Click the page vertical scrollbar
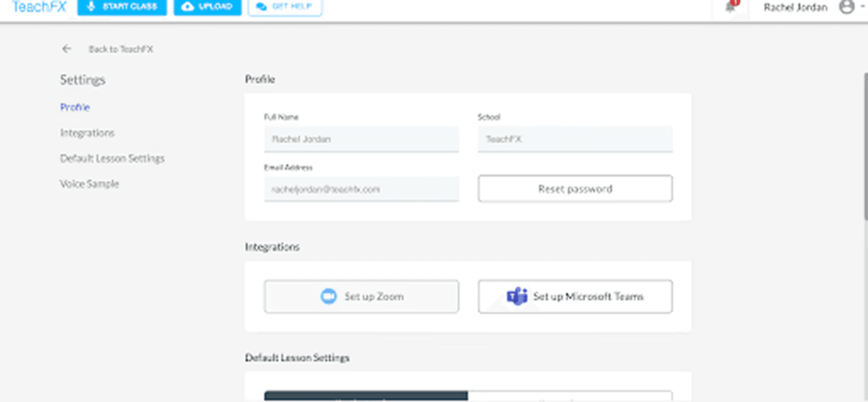 coord(866,146)
